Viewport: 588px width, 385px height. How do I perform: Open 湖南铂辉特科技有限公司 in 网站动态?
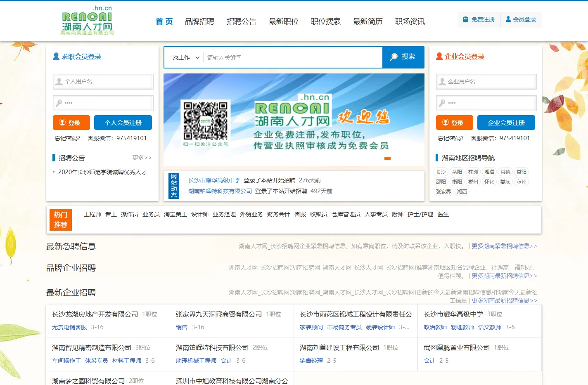point(220,191)
